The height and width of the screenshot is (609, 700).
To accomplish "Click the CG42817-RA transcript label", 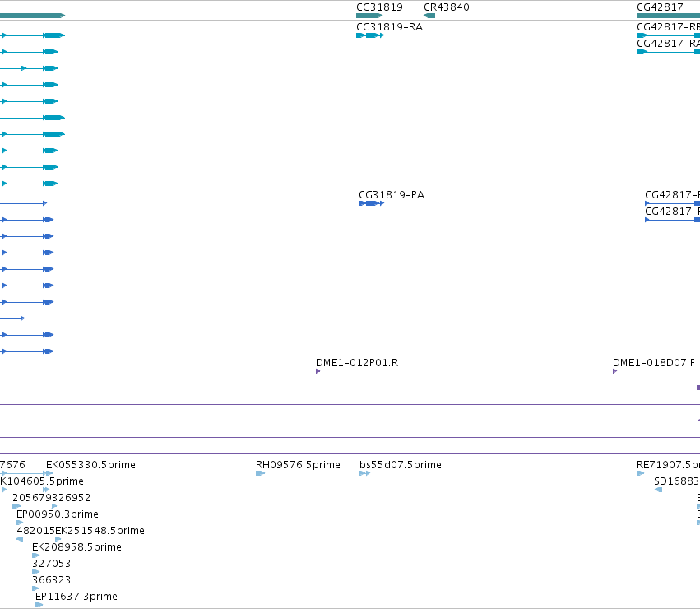I will (x=668, y=44).
